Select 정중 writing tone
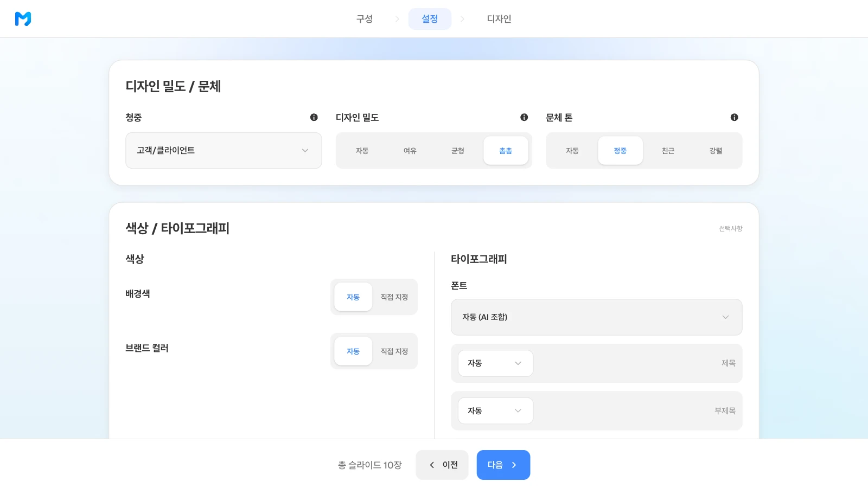 pyautogui.click(x=620, y=151)
